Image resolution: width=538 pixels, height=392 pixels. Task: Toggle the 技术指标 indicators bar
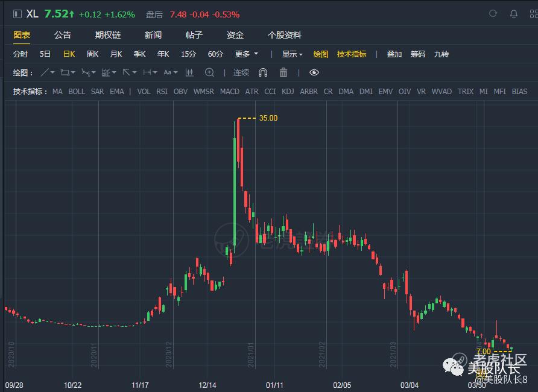tap(352, 54)
